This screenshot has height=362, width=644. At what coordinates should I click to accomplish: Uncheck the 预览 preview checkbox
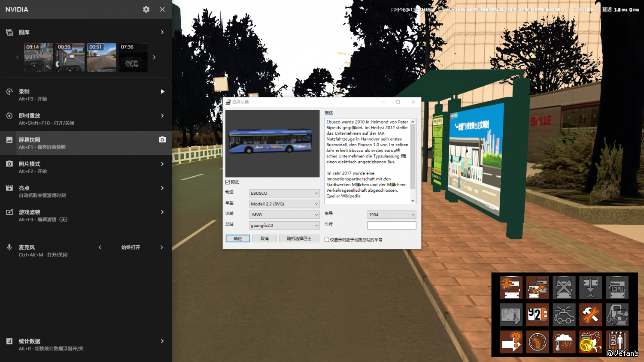228,182
